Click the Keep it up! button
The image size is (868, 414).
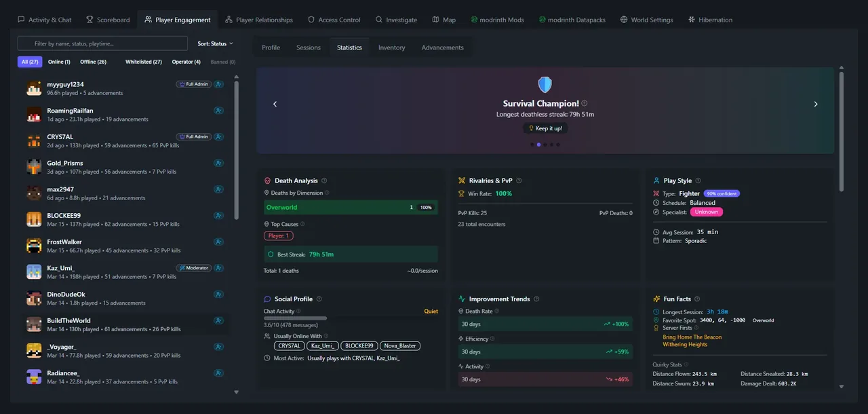coord(545,128)
